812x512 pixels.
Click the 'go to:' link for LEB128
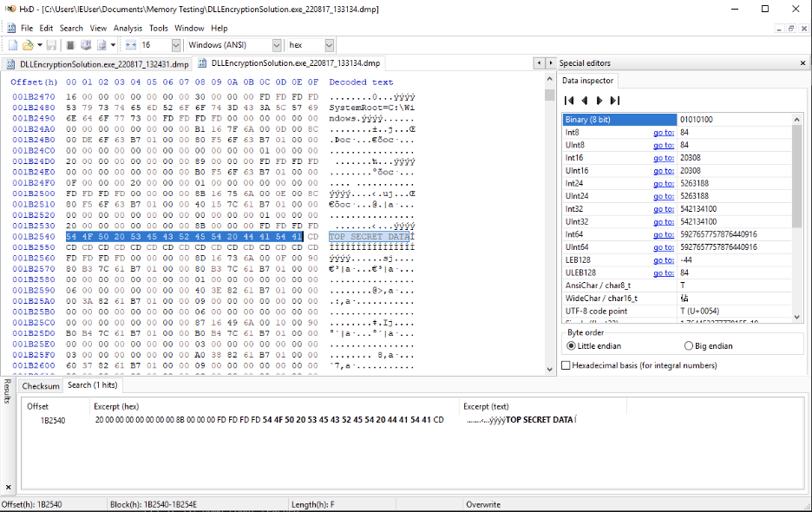[x=664, y=260]
